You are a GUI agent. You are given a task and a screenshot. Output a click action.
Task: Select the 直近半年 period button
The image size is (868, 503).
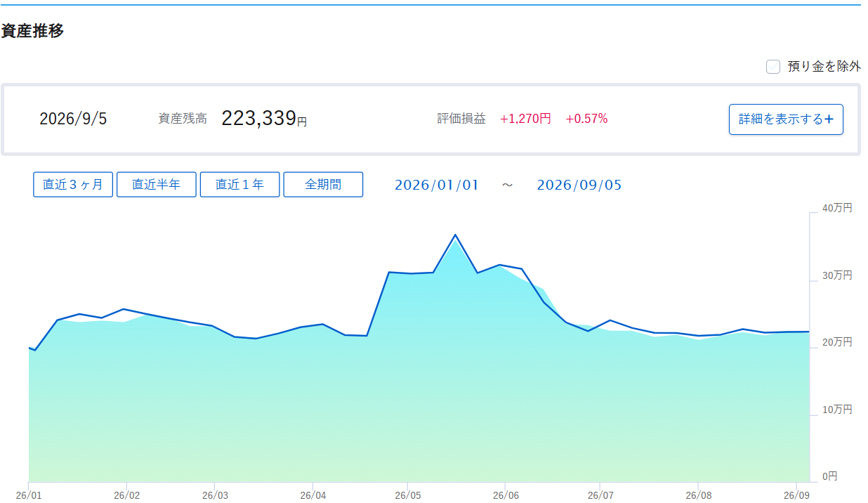[157, 185]
